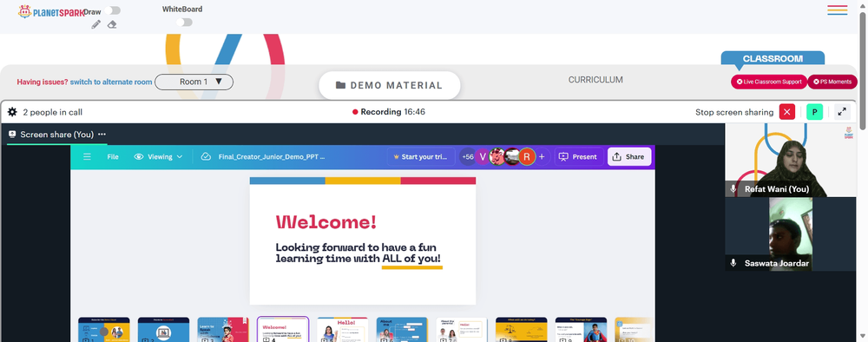This screenshot has height=342, width=868.
Task: Click Refat Wani video tile
Action: (x=791, y=160)
